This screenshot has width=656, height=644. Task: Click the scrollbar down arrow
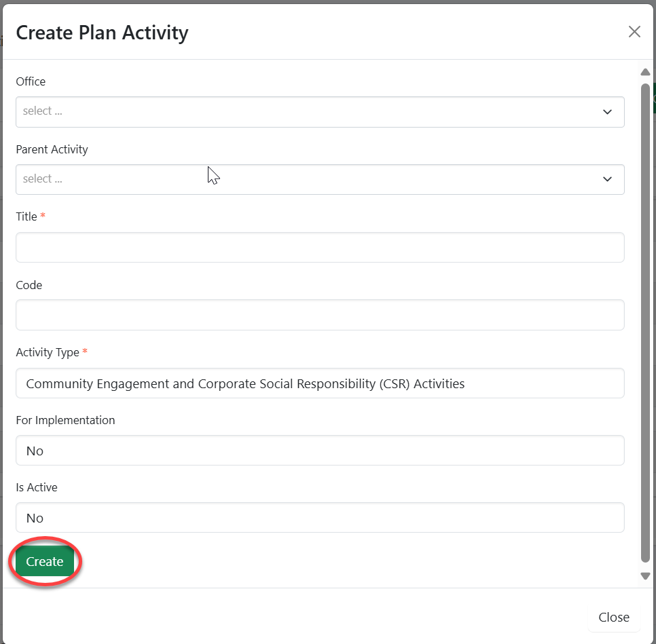(x=645, y=576)
